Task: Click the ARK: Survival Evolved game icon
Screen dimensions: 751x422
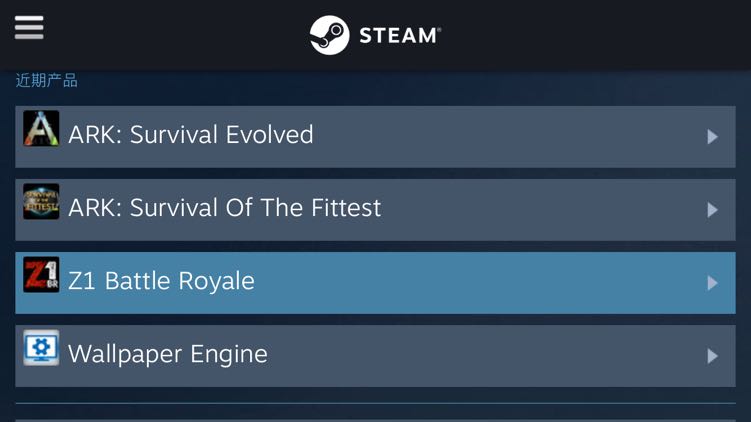Action: [x=41, y=129]
